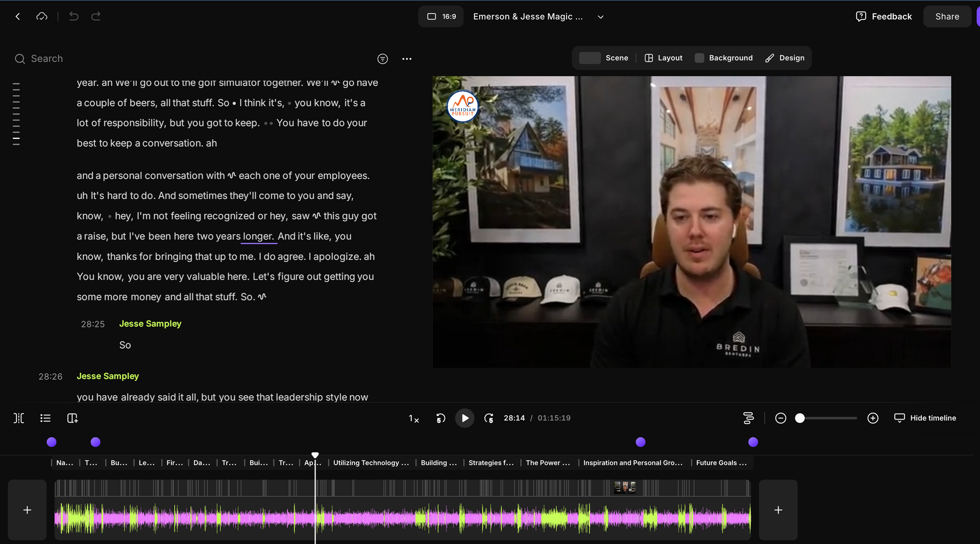Click the cloud sync status icon
This screenshot has height=544, width=980.
click(42, 16)
